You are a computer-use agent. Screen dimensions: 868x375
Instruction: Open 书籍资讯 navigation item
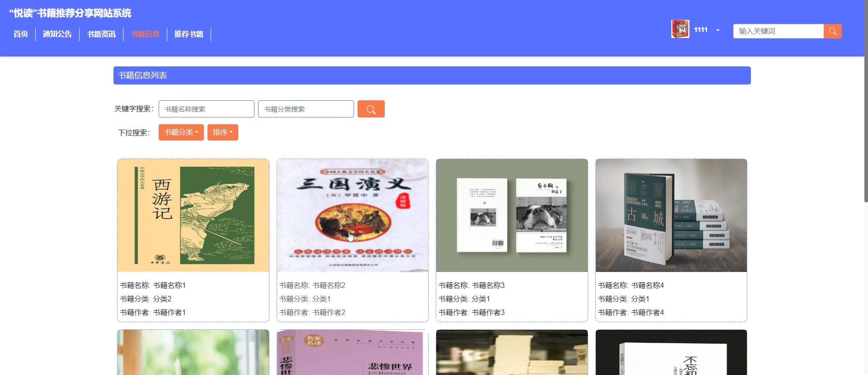[101, 34]
